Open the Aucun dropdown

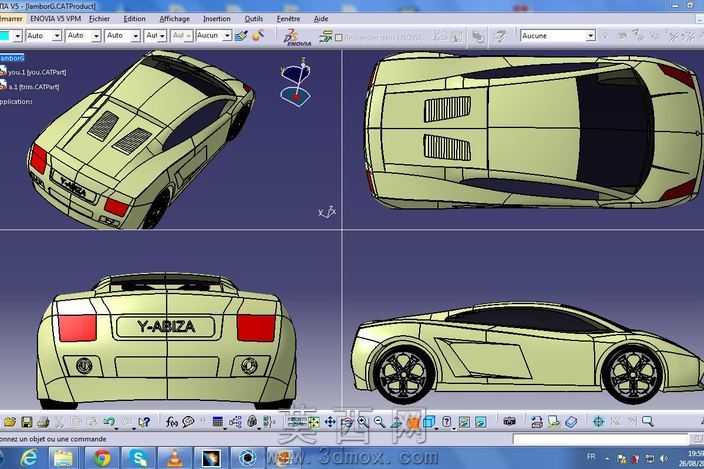pos(214,35)
